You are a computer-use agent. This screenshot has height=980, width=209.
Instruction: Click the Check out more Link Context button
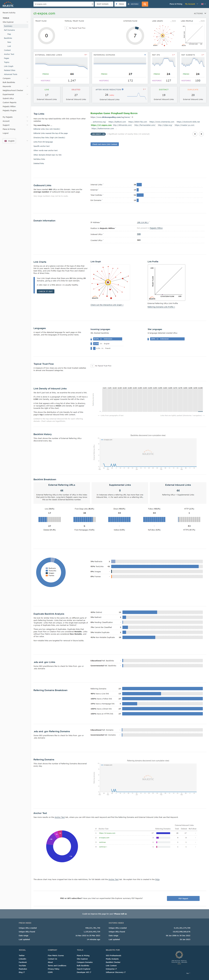(104, 144)
